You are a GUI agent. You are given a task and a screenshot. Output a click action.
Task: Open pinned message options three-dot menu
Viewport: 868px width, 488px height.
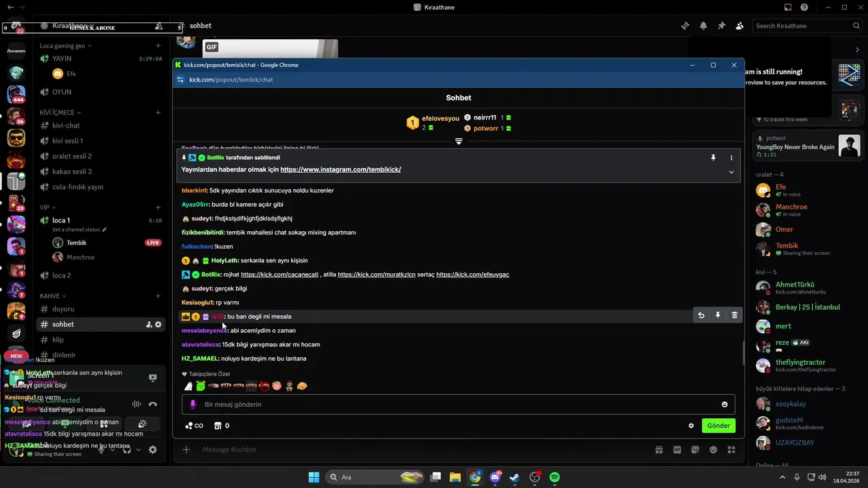tap(731, 157)
